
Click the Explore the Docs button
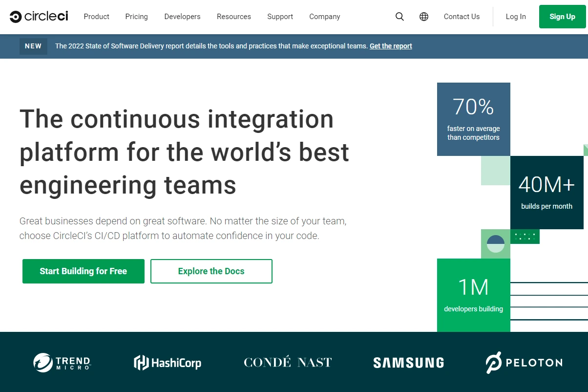[x=211, y=271]
